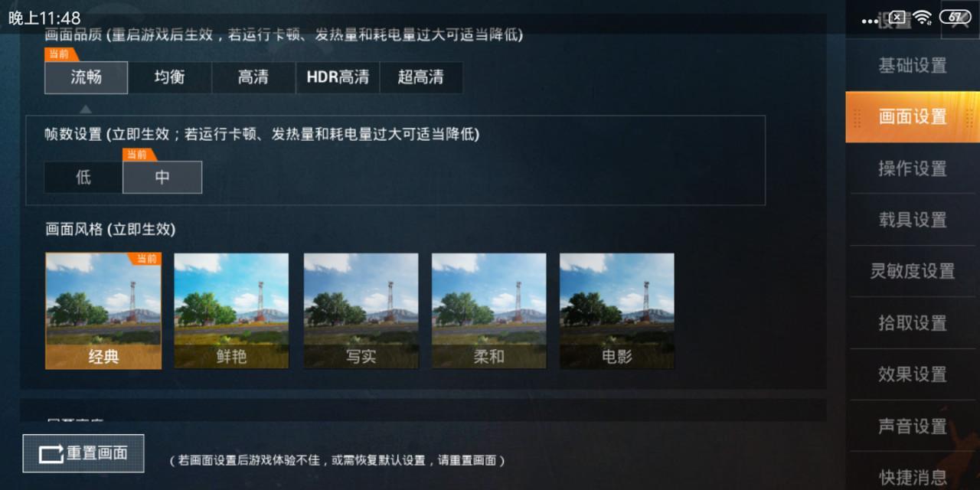This screenshot has height=490, width=980.
Task: Set frame rate to 中
Action: (x=162, y=177)
